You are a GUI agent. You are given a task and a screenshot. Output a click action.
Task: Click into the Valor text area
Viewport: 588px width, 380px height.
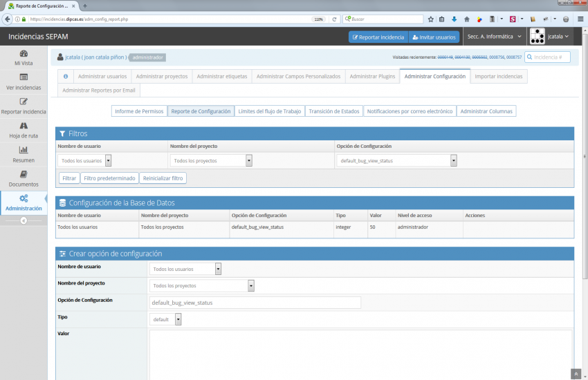click(x=360, y=355)
